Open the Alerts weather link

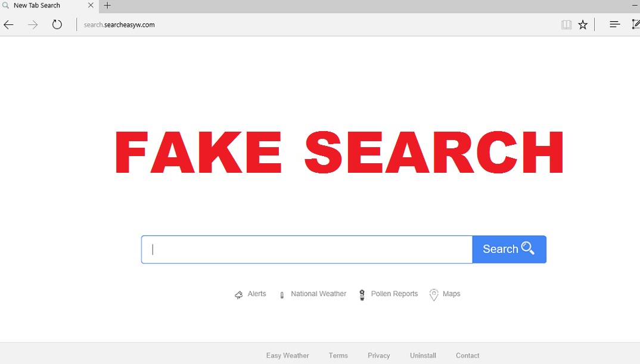click(257, 294)
